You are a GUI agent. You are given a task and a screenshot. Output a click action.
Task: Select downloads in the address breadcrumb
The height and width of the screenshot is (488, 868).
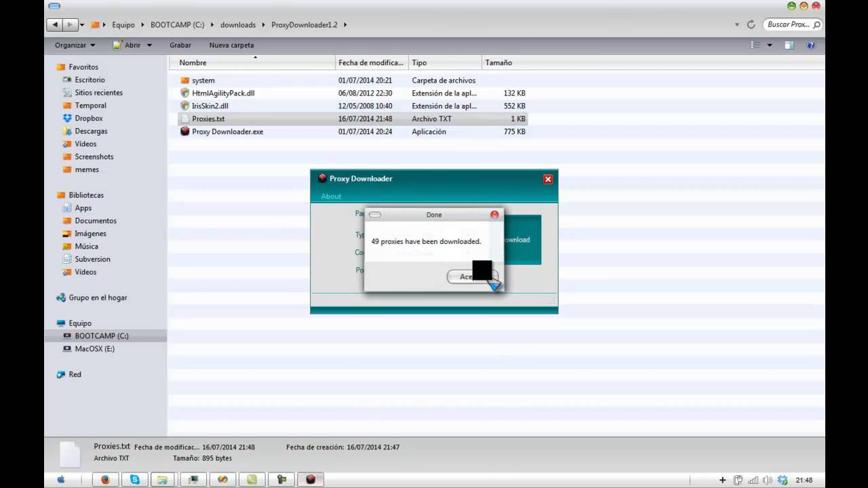pyautogui.click(x=238, y=25)
